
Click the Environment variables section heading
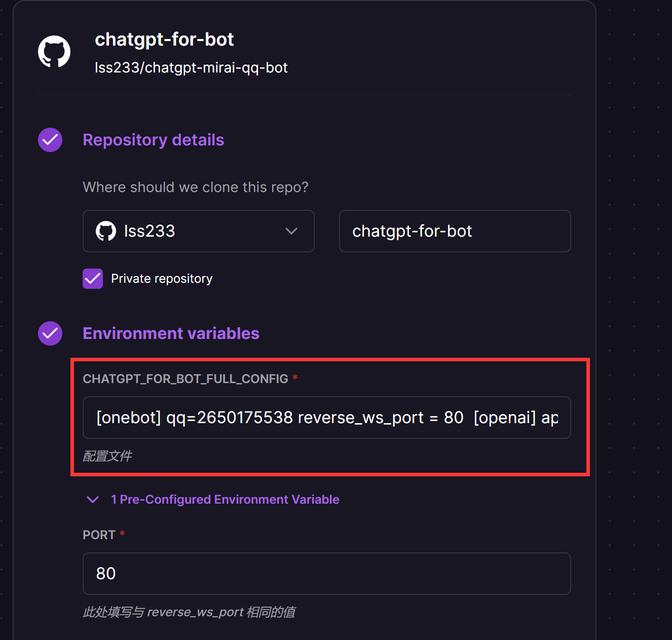click(171, 333)
